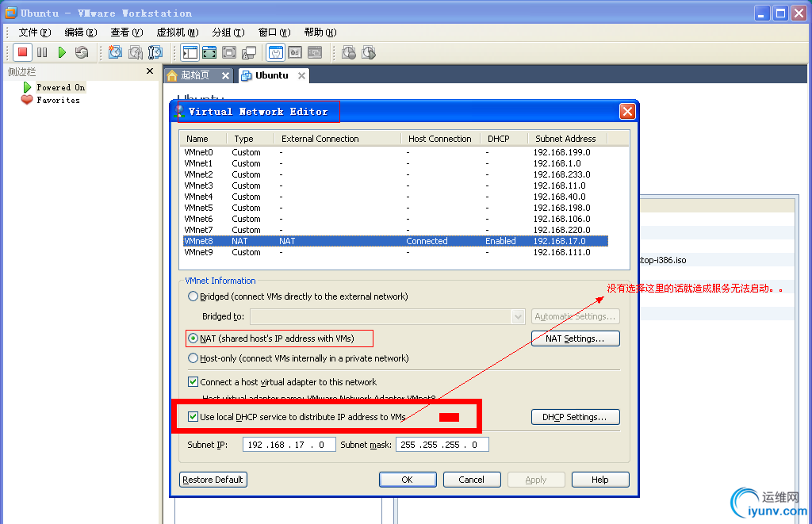
Task: Close the sidebar with its X icon
Action: 150,71
